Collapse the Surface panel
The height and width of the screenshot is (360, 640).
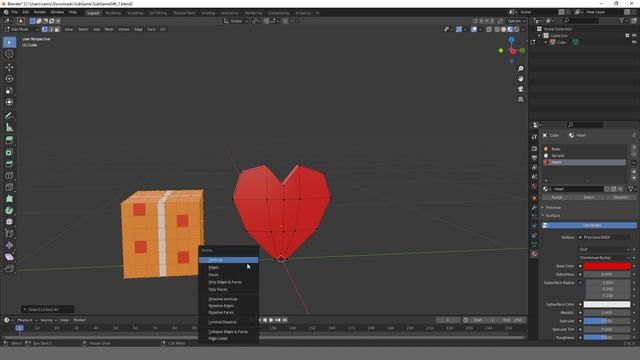[x=553, y=216]
